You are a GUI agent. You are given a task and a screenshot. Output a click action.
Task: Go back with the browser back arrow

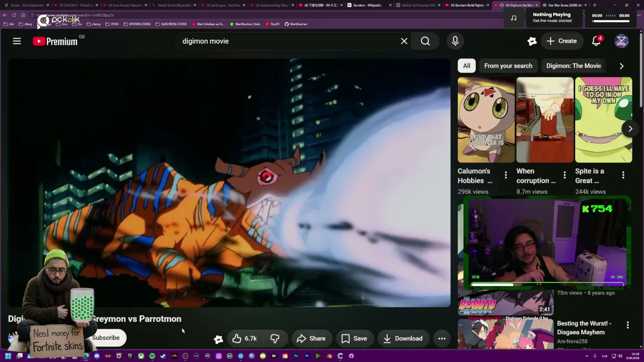(5, 15)
